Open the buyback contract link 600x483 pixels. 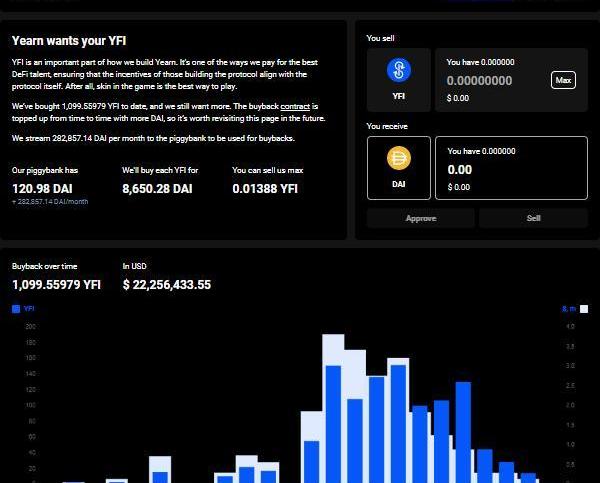(x=295, y=105)
